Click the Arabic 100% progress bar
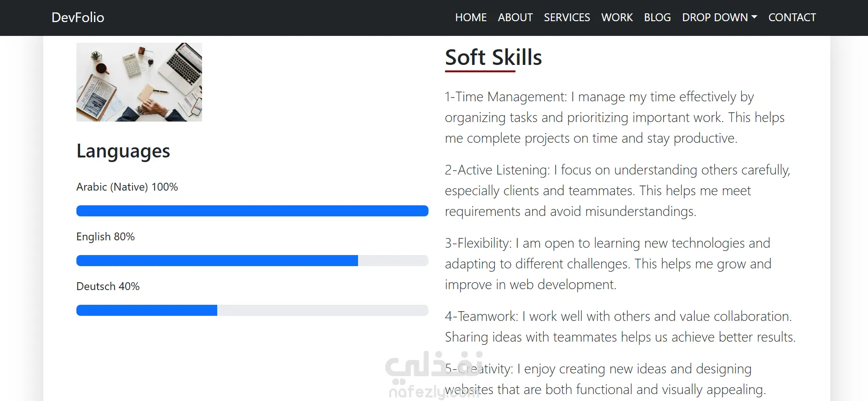Viewport: 868px width, 401px height. pos(252,211)
